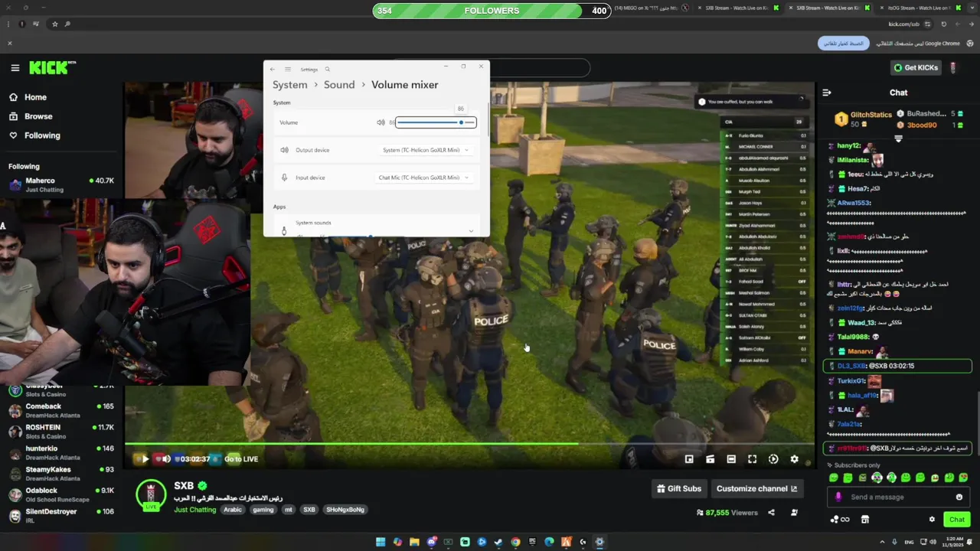Open the Input device dropdown
Screen dimensions: 980x551
click(423, 178)
